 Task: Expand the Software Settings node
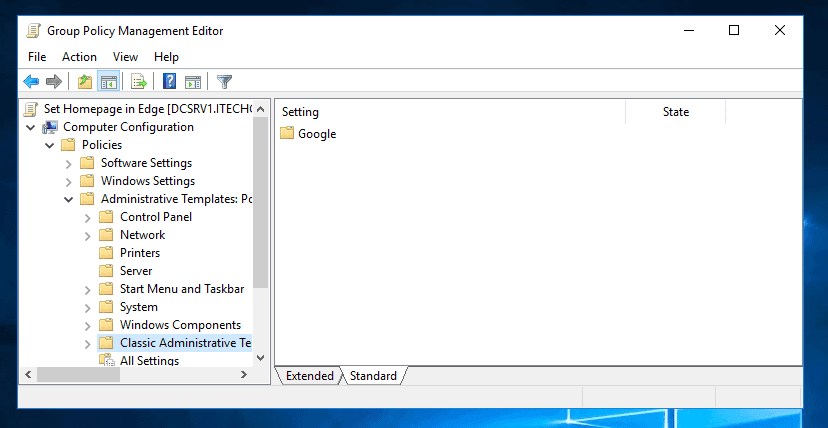pyautogui.click(x=69, y=164)
